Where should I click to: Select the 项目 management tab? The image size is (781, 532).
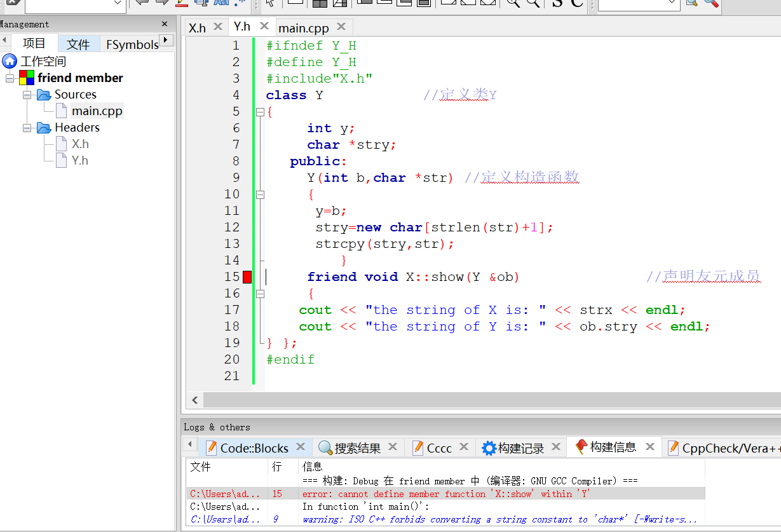point(34,43)
